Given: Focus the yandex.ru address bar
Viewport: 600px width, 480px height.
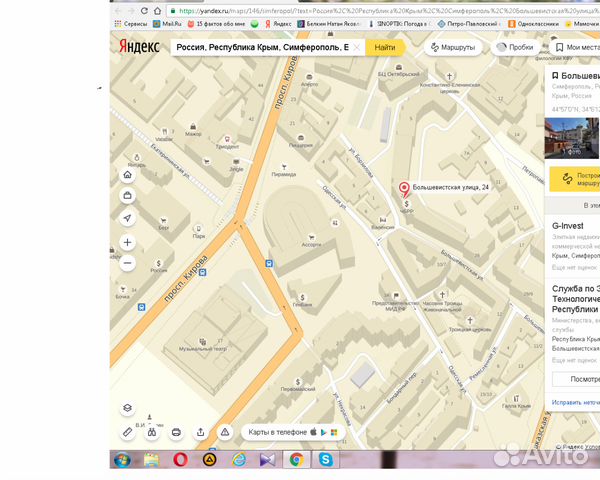Looking at the screenshot, I should pyautogui.click(x=383, y=11).
